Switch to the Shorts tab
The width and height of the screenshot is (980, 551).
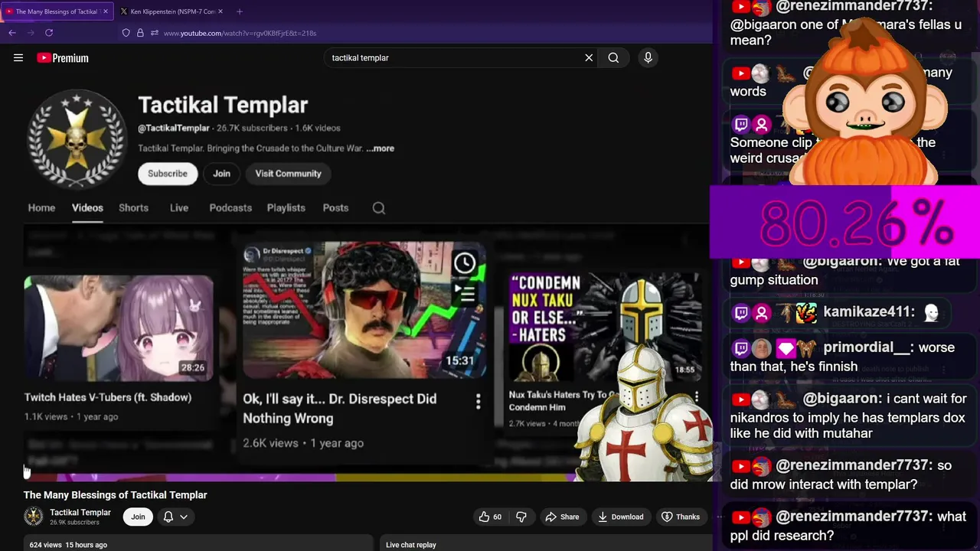click(x=133, y=207)
